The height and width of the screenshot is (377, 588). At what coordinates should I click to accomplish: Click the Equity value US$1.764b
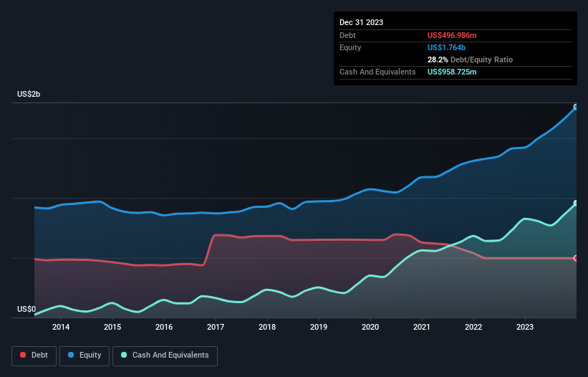pyautogui.click(x=446, y=47)
